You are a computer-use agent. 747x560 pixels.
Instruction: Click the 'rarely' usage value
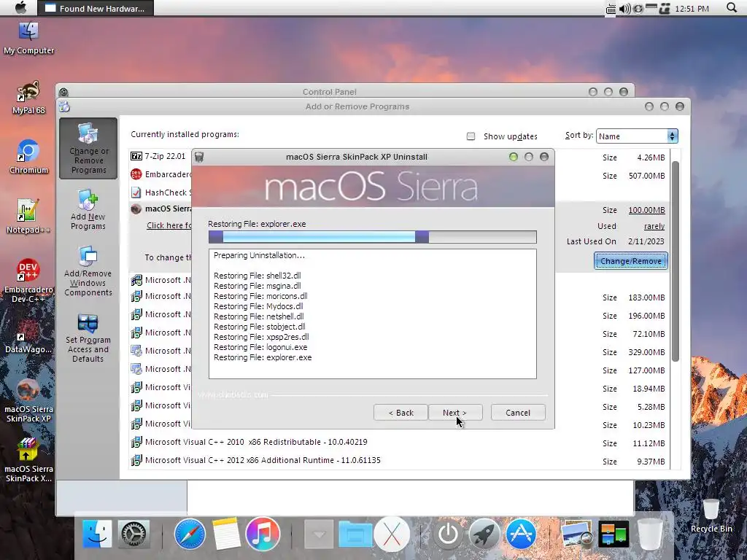pos(654,226)
